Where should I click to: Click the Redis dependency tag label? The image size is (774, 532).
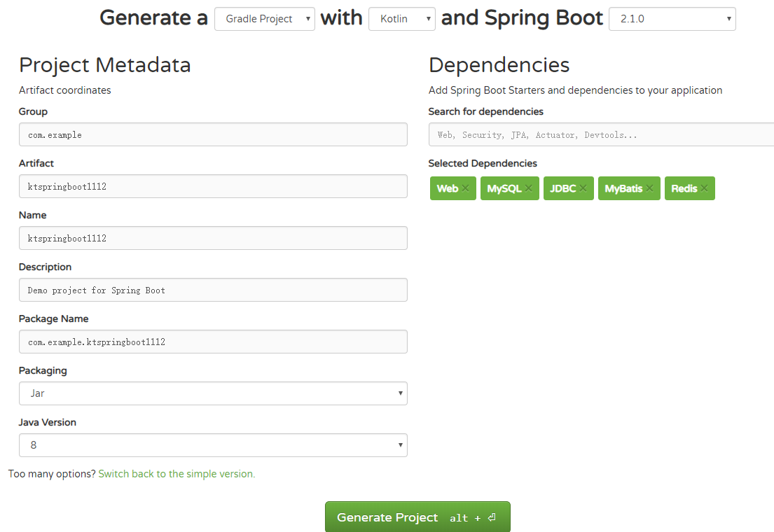tap(684, 188)
